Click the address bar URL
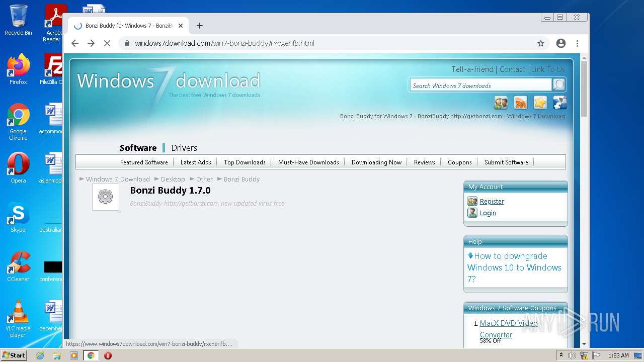644x362 pixels. (x=224, y=43)
